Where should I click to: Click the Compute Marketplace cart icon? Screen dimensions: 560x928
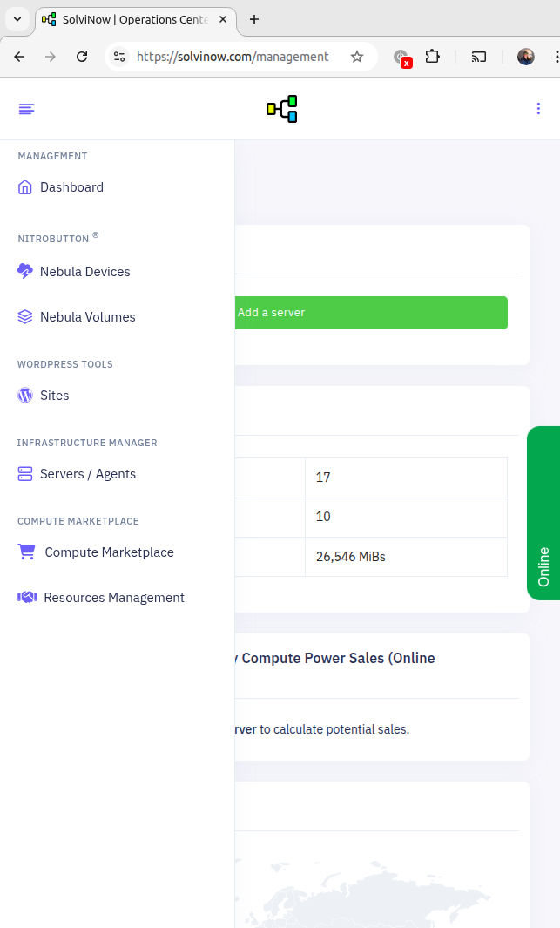pos(26,552)
